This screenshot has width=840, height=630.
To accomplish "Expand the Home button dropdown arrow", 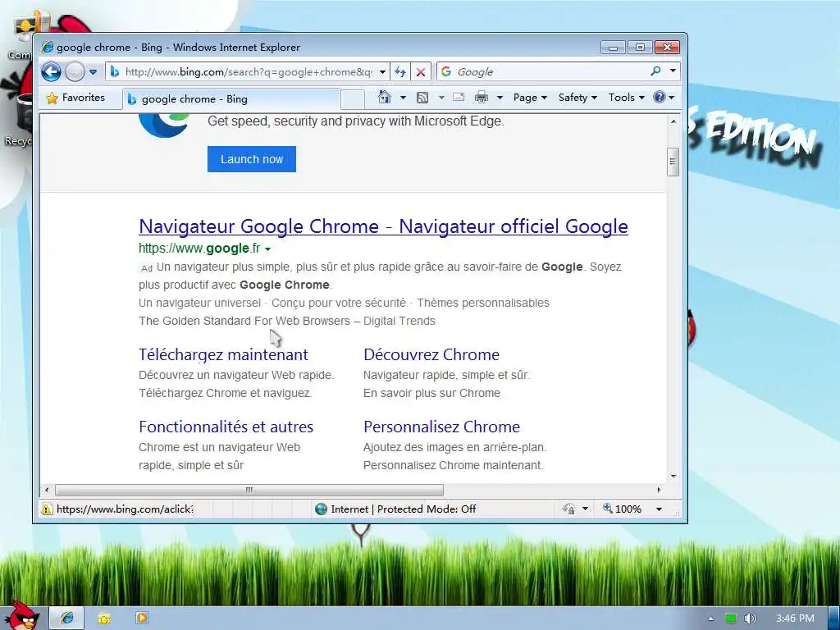I will click(403, 98).
